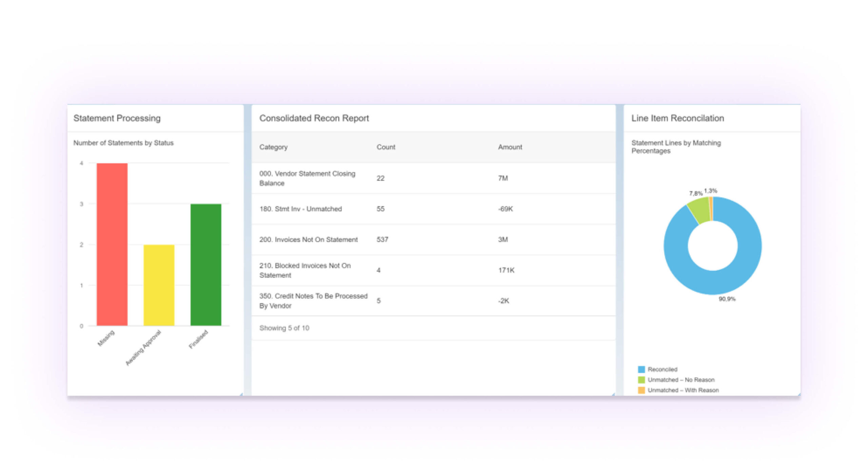Click the green 7.8% donut segment
The height and width of the screenshot is (472, 868).
pos(700,211)
